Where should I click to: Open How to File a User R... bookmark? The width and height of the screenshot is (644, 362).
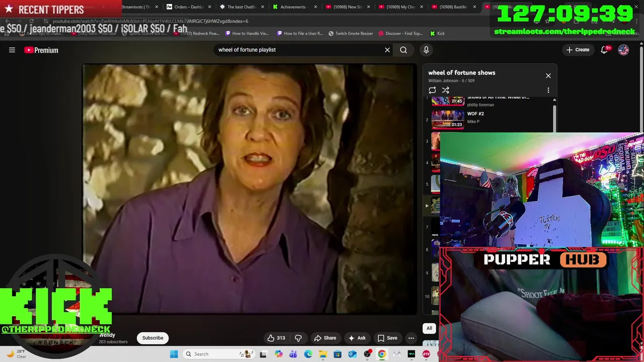[x=299, y=34]
